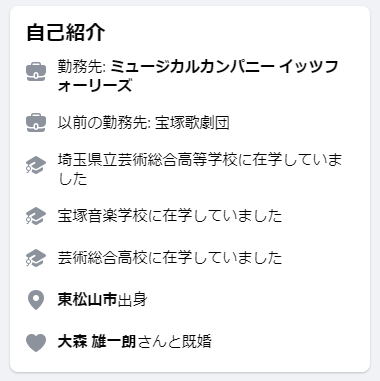Click the 宝塚歌劇団 previous workplace name
The image size is (380, 381).
click(192, 122)
